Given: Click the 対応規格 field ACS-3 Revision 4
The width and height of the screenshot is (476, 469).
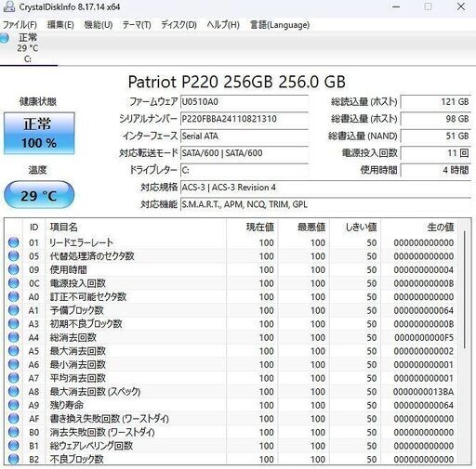Looking at the screenshot, I should pyautogui.click(x=325, y=188).
